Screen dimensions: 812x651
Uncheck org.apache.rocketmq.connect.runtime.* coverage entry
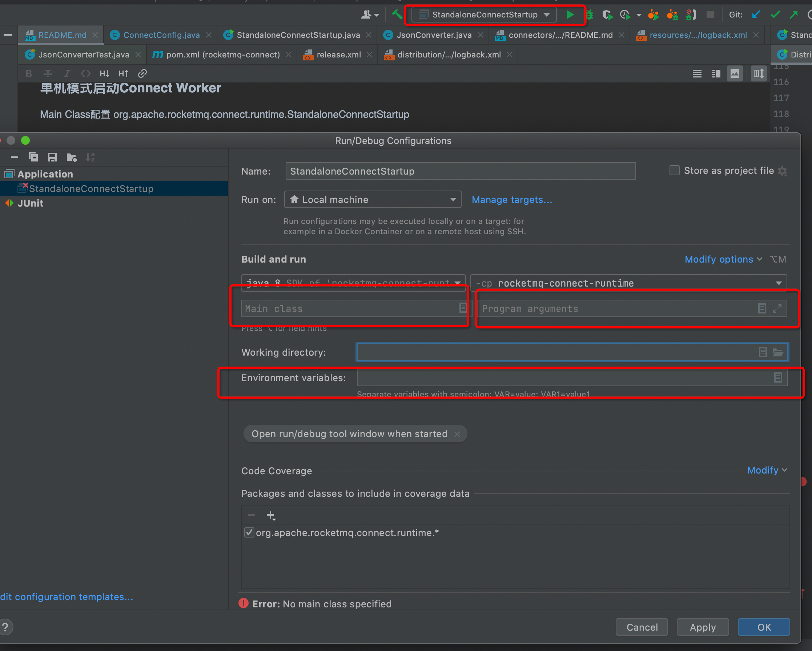[x=249, y=533]
